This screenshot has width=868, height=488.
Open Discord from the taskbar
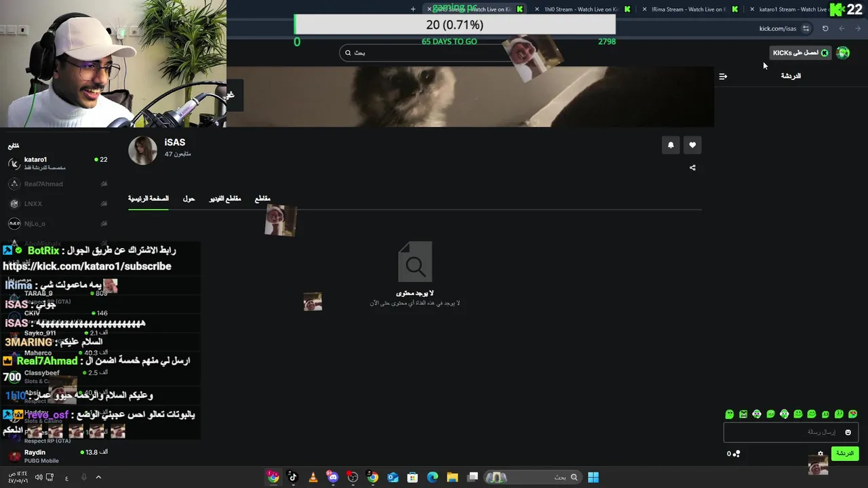click(333, 477)
